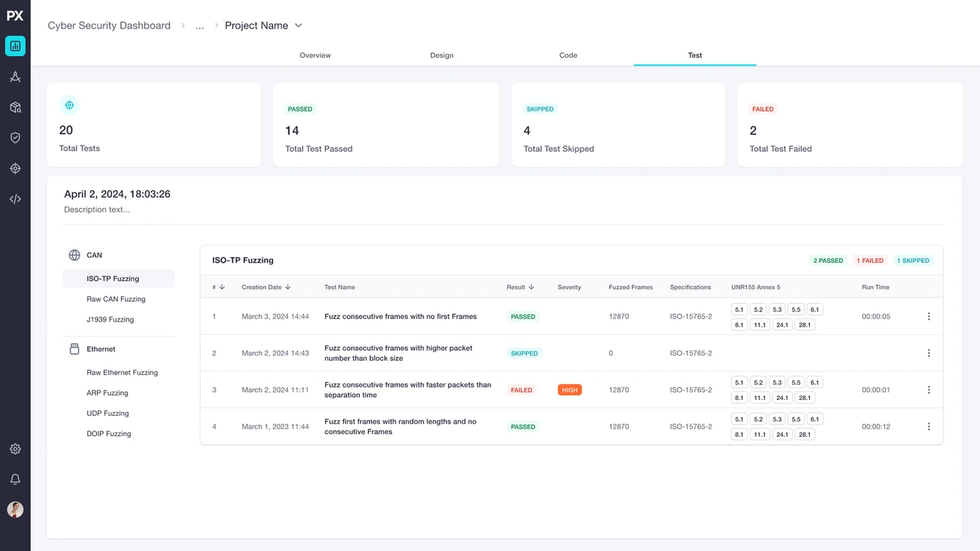This screenshot has height=551, width=980.
Task: Sort by Creation Date arrow
Action: point(288,287)
